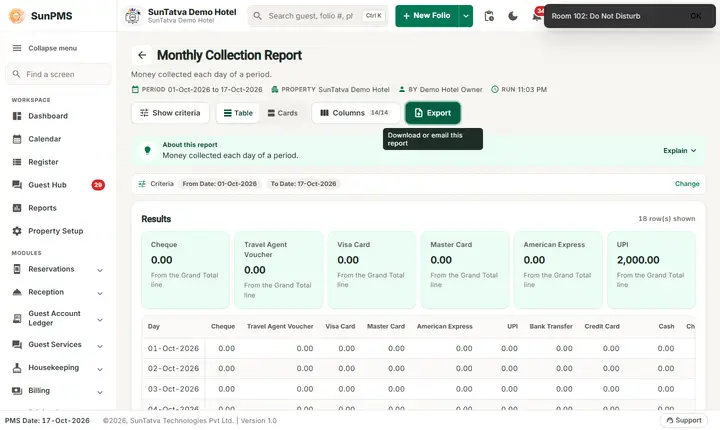Click the Cheque summary card
This screenshot has width=720, height=430.
click(186, 270)
